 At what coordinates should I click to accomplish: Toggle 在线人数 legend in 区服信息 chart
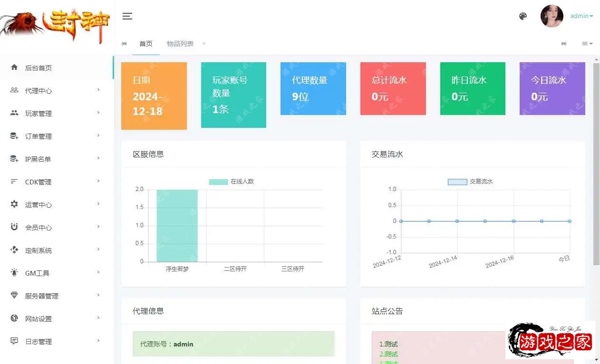(x=232, y=182)
